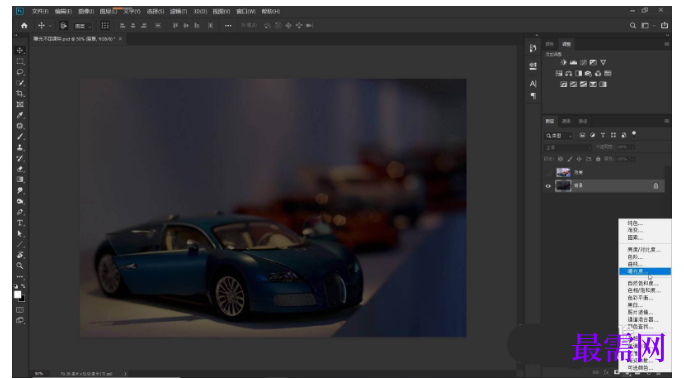
Task: Open the 文件(F) menu
Action: pyautogui.click(x=40, y=11)
